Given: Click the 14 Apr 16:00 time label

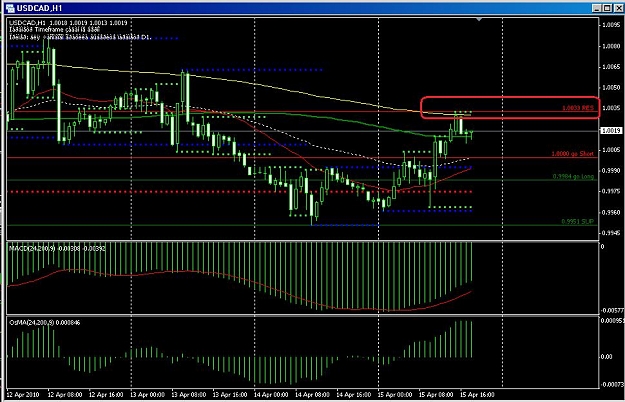Looking at the screenshot, I should click(x=354, y=395).
